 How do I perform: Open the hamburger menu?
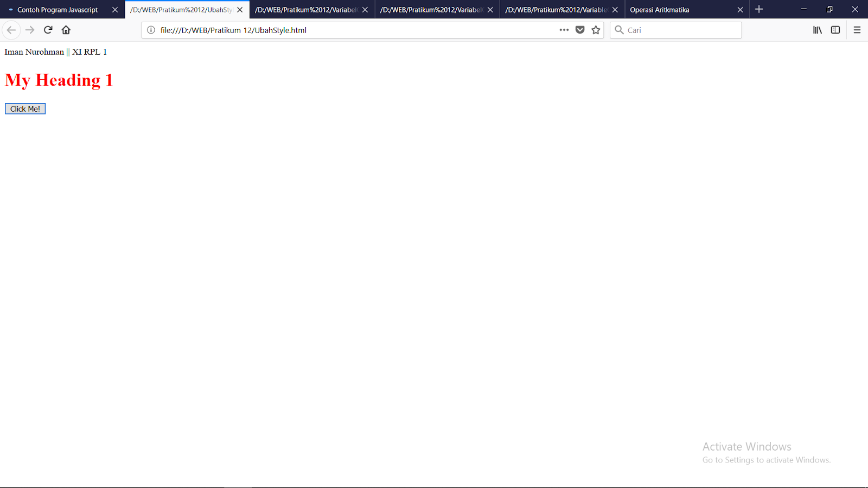(857, 30)
